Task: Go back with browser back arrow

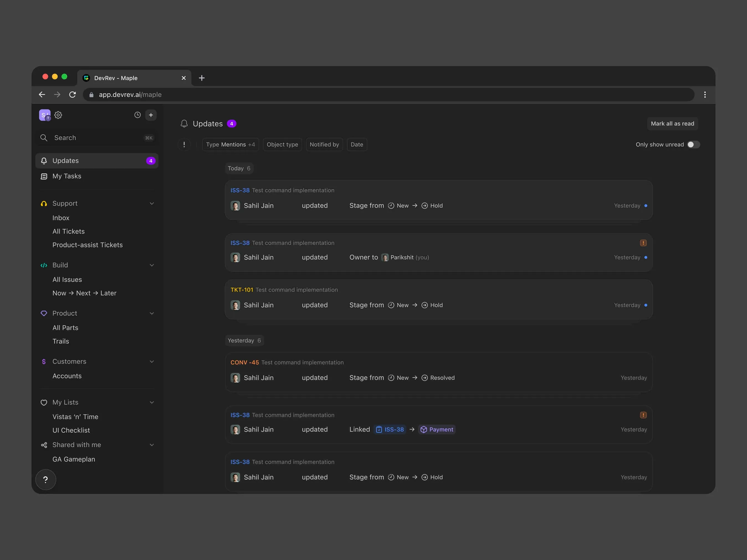Action: point(42,94)
